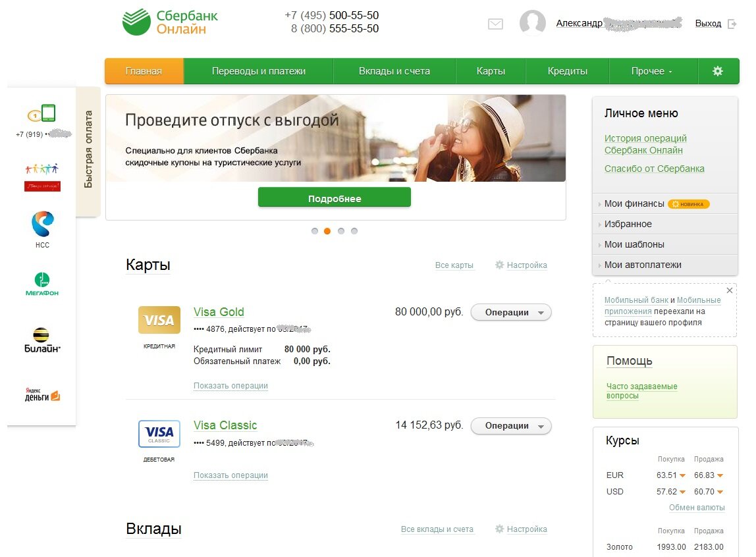Click the Visa Gold card image
Image resolution: width=756 pixels, height=557 pixels.
tap(159, 320)
